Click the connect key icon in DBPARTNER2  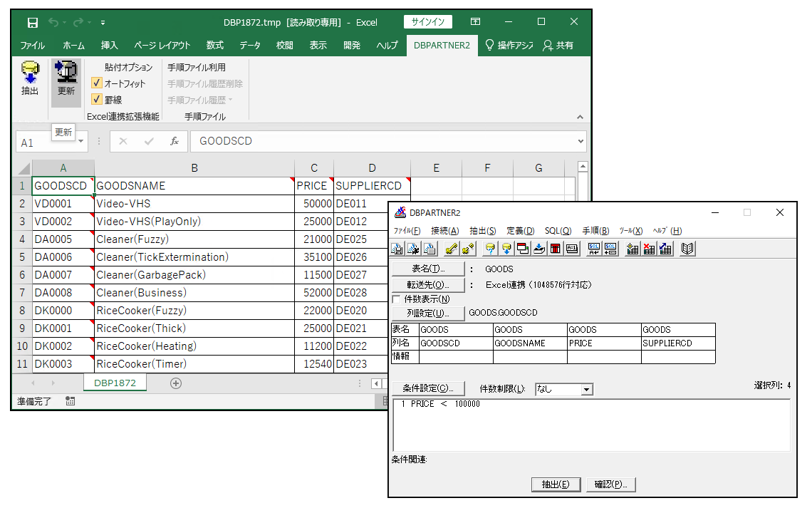click(x=452, y=249)
